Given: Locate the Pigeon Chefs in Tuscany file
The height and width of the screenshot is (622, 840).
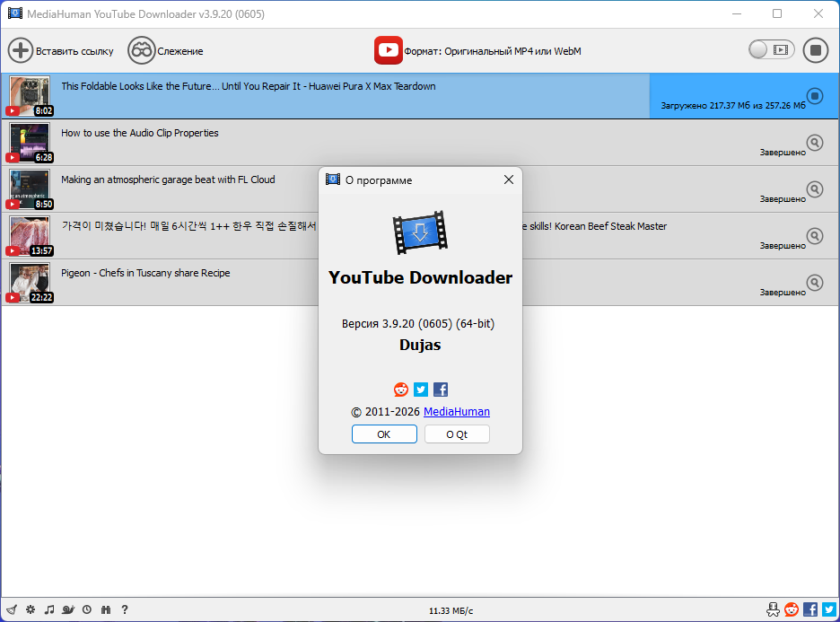Looking at the screenshot, I should click(x=815, y=283).
